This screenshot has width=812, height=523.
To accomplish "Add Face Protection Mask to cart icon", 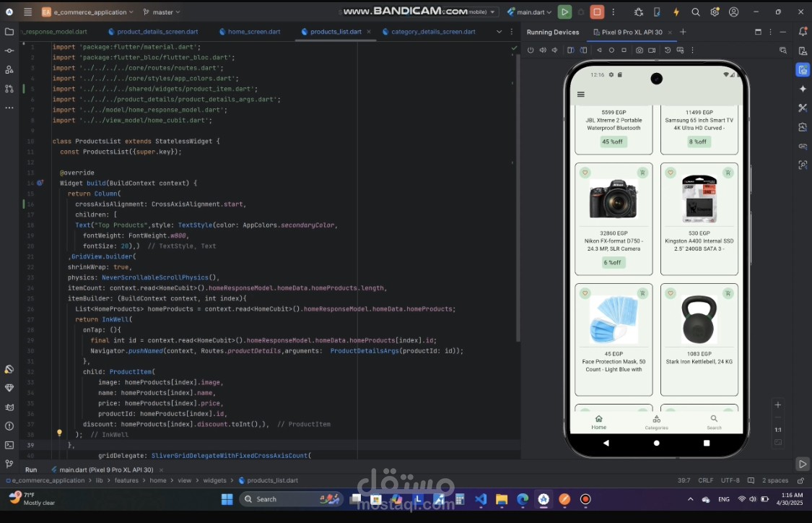I will [x=642, y=293].
